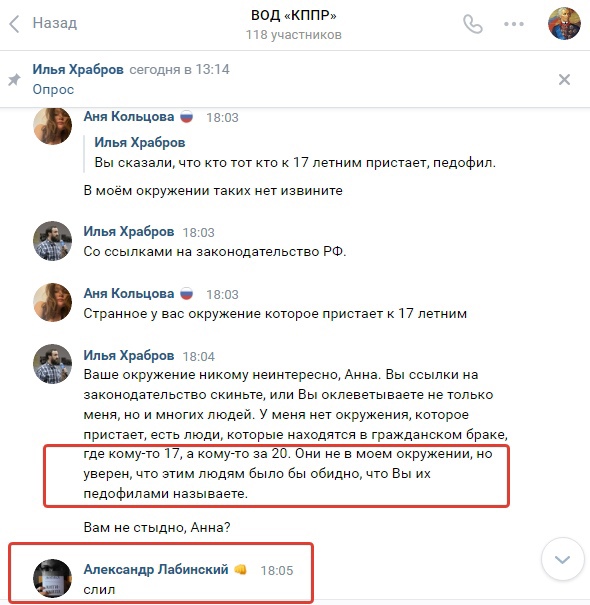Open the three-dots chat actions menu

click(514, 24)
